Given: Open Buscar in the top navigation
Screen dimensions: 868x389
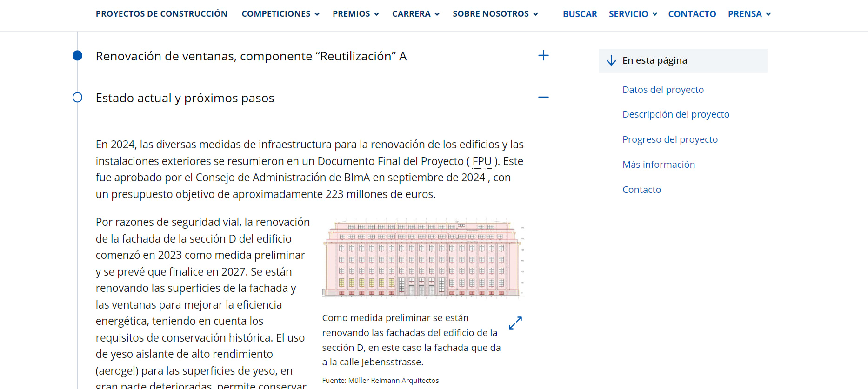Looking at the screenshot, I should coord(580,14).
